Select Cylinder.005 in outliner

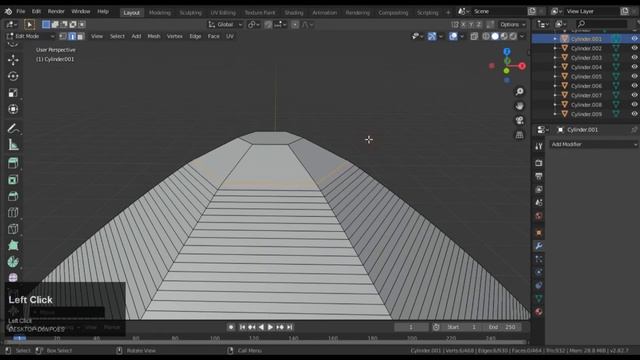tap(586, 76)
